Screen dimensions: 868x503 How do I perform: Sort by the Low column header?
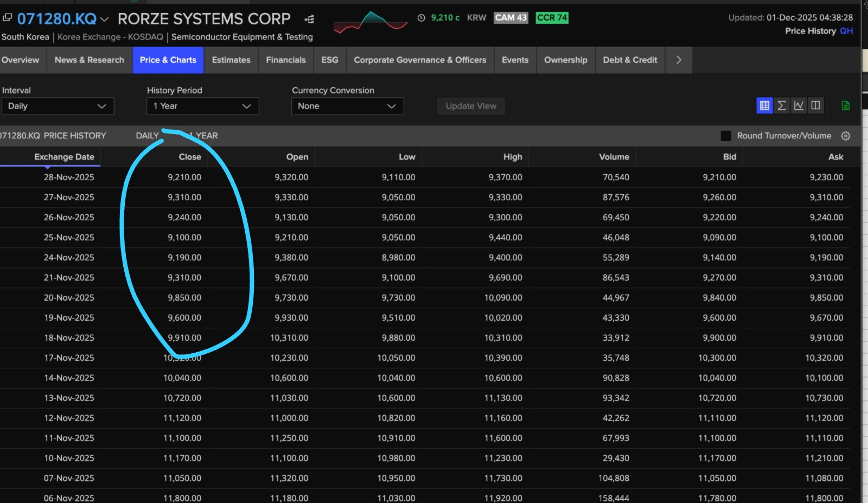(407, 157)
